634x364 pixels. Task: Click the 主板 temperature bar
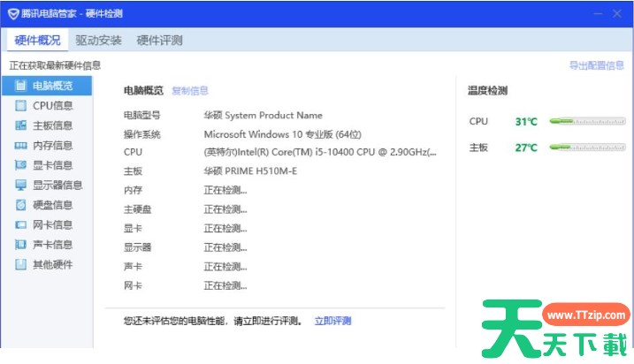point(587,148)
